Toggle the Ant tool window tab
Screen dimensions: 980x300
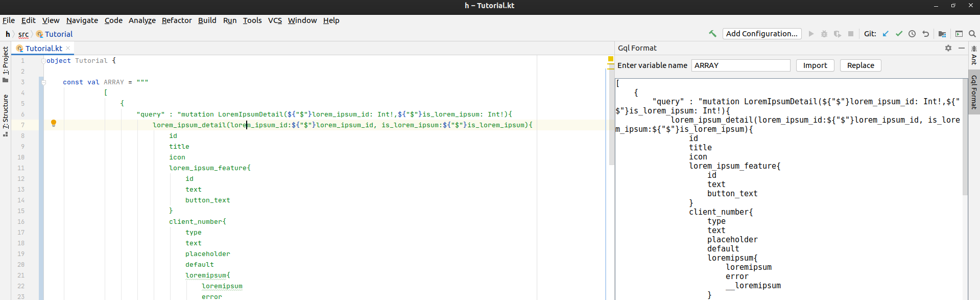pyautogui.click(x=974, y=55)
